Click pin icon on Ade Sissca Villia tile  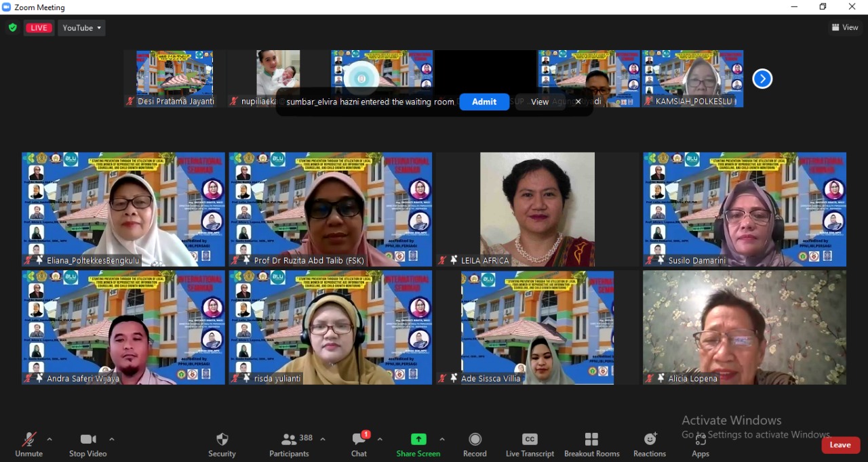pyautogui.click(x=454, y=379)
